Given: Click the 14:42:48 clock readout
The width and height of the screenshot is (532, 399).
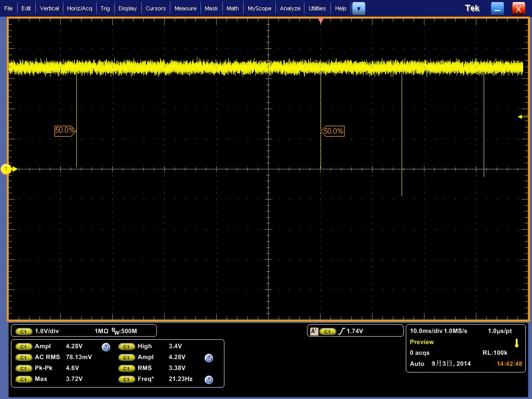Looking at the screenshot, I should pos(509,364).
